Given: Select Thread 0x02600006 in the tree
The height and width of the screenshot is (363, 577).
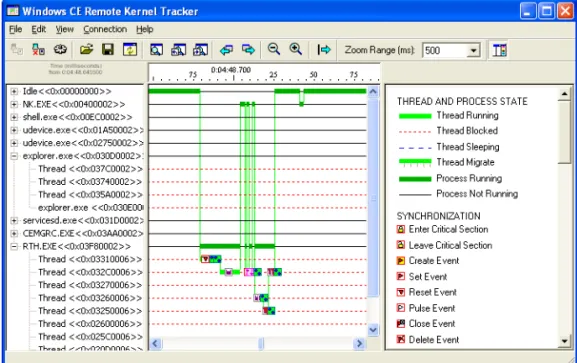Looking at the screenshot, I should pyautogui.click(x=90, y=324).
